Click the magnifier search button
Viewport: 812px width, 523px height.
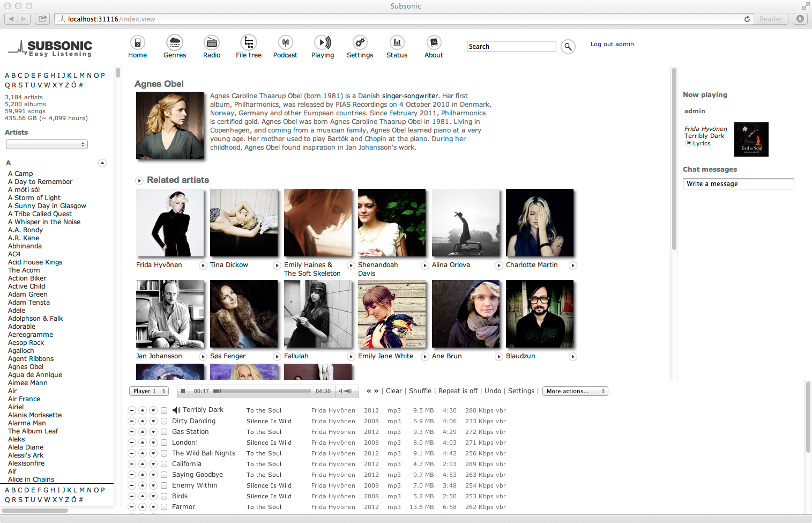(x=568, y=47)
